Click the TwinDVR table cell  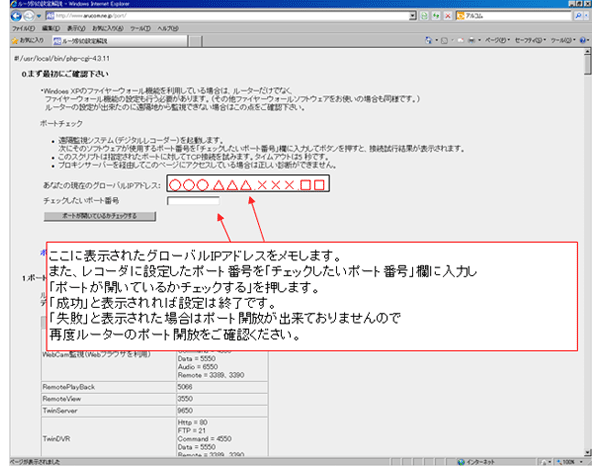pyautogui.click(x=108, y=437)
